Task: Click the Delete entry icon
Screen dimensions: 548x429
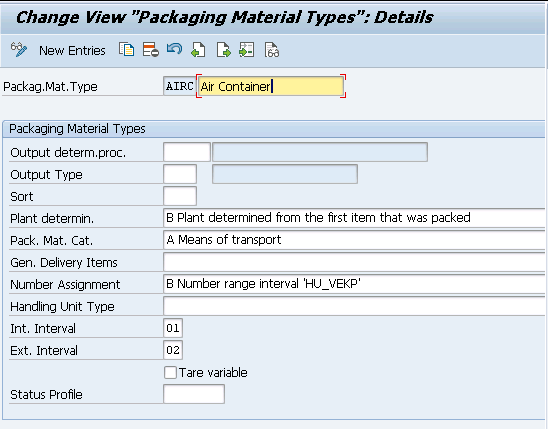Action: click(x=151, y=50)
